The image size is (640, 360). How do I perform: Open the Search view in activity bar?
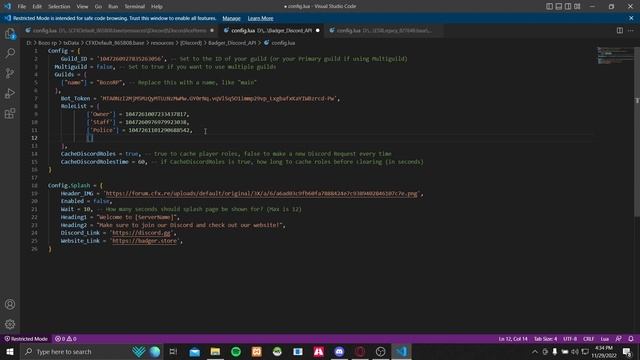tap(10, 53)
